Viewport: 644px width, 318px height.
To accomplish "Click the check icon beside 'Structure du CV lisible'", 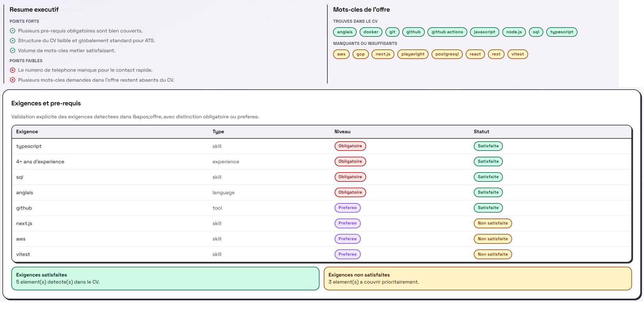I will click(13, 41).
